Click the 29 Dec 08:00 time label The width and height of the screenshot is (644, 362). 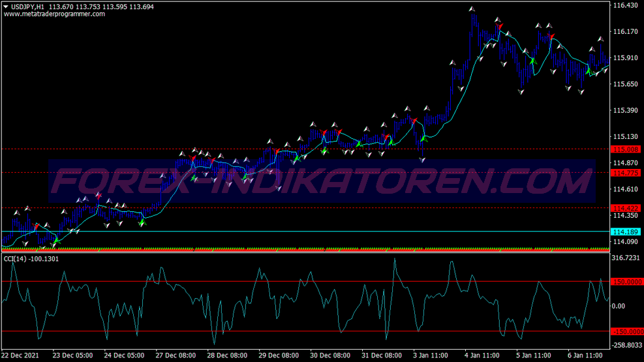tap(279, 355)
